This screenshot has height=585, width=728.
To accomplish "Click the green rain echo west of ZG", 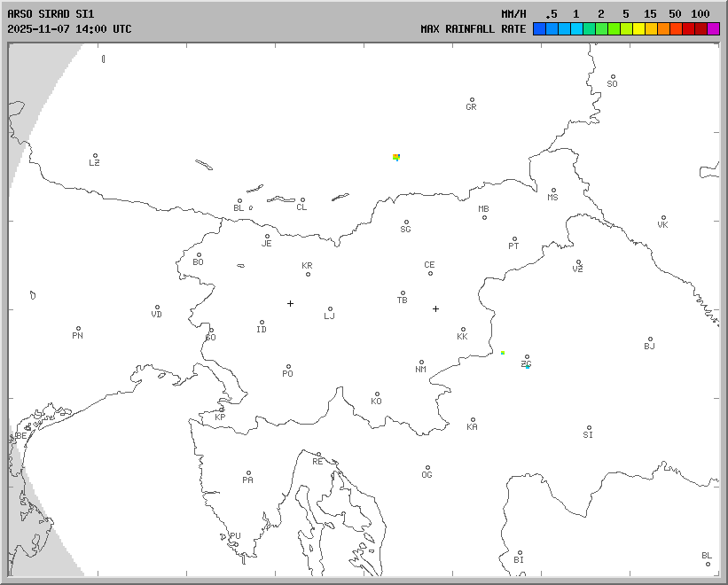I will pyautogui.click(x=503, y=353).
